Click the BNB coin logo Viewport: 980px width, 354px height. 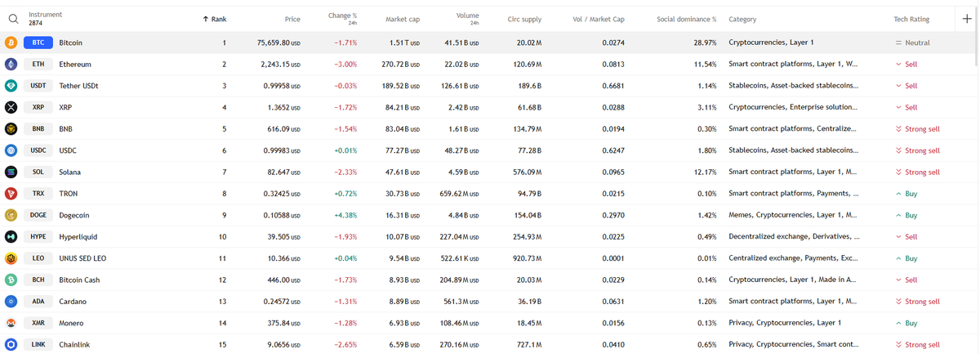[11, 129]
